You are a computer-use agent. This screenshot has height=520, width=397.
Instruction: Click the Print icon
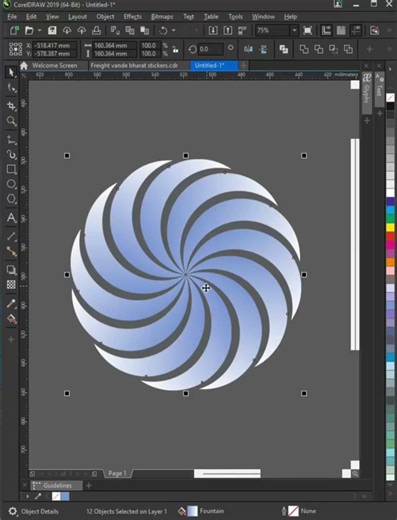tap(96, 31)
